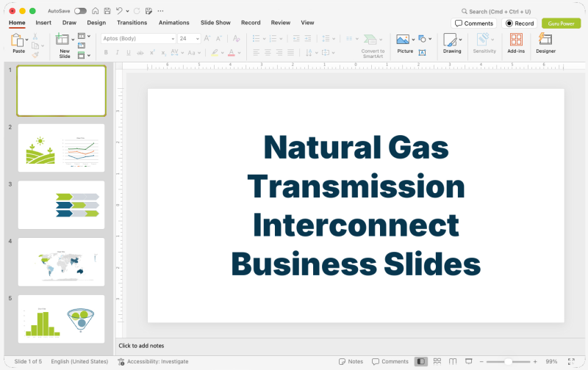Expand the Paste options arrow
Screen dimensions: 588x370
(26, 40)
